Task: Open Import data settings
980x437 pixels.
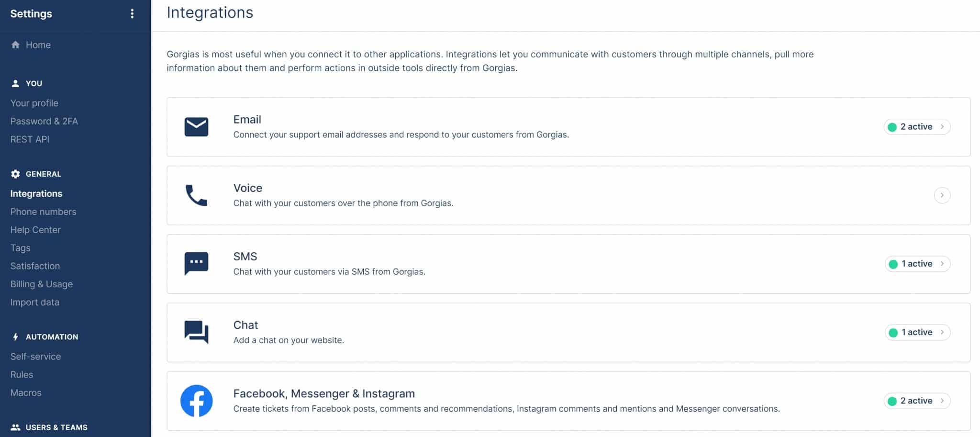Action: [35, 302]
